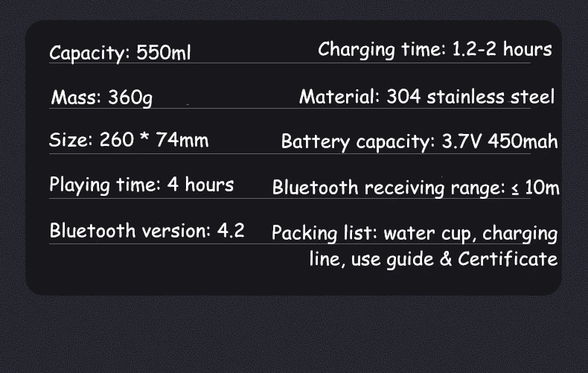Click the "4 hours" playing time value
Viewport: 588px width, 373px height.
(x=200, y=185)
